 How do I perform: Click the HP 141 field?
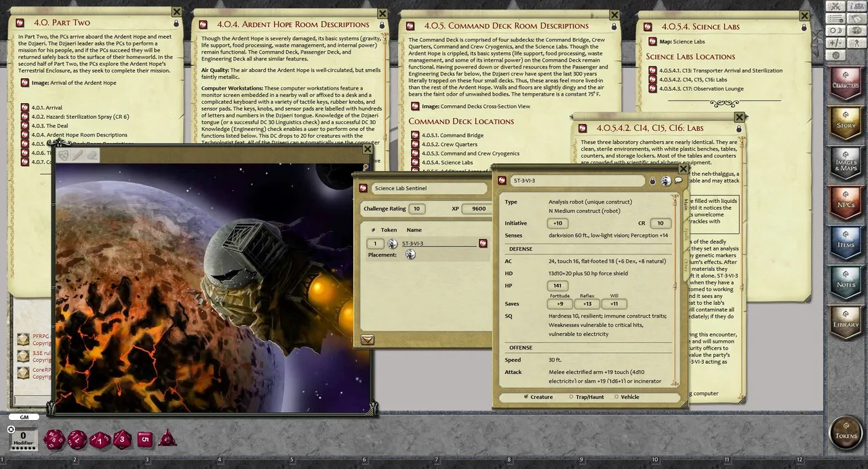(557, 286)
